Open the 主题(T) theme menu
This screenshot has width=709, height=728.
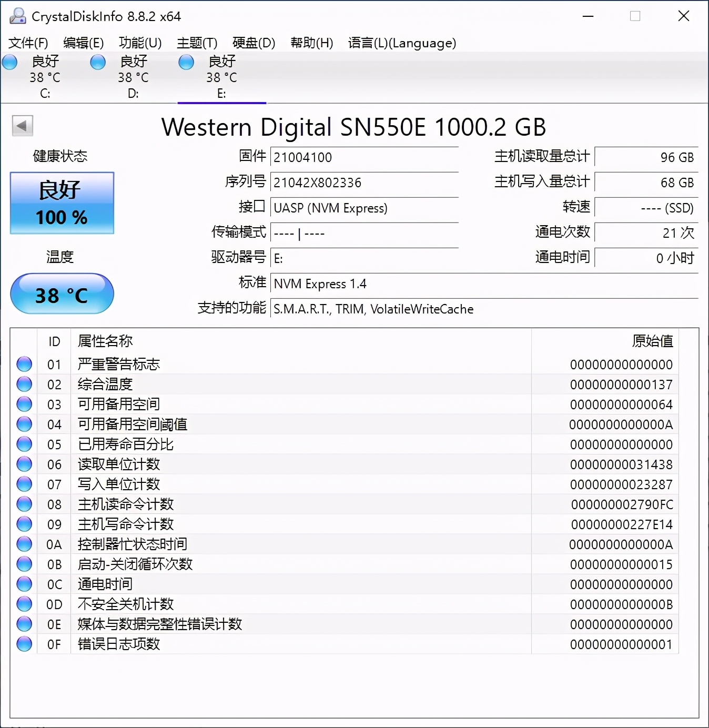point(197,43)
